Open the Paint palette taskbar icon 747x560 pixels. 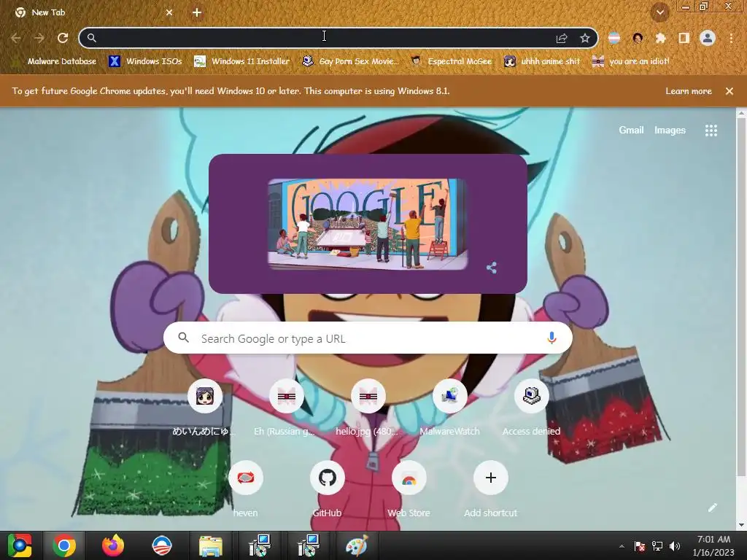357,545
